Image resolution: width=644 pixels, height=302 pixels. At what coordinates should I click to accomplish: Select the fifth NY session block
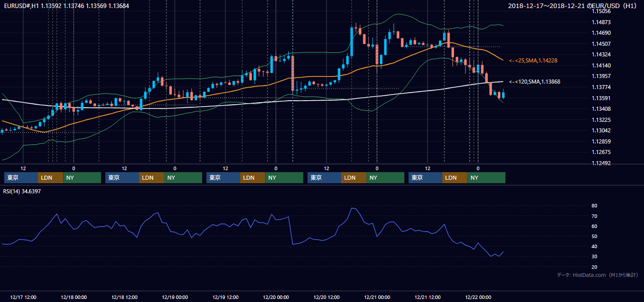[486, 178]
